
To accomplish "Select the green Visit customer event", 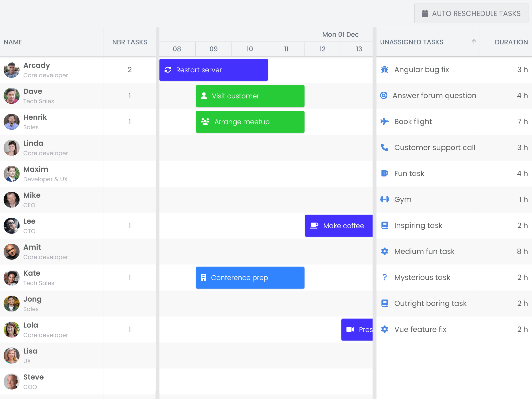I will coord(250,96).
